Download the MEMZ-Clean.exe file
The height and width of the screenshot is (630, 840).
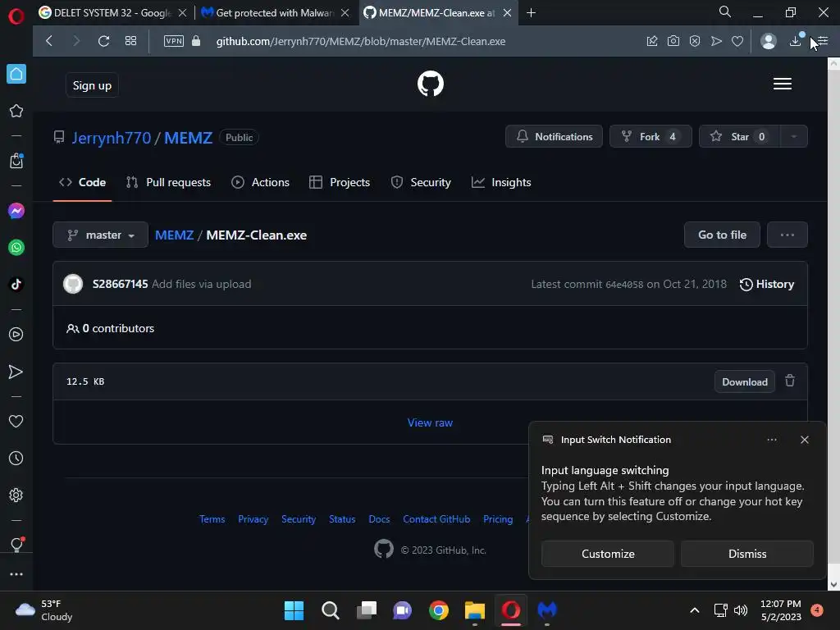744,381
